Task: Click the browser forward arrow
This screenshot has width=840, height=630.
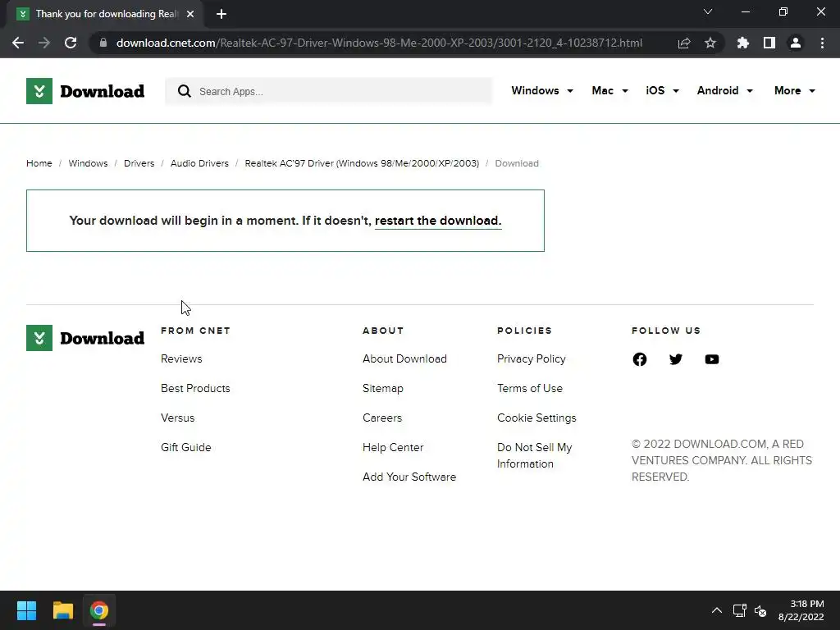Action: pos(44,43)
